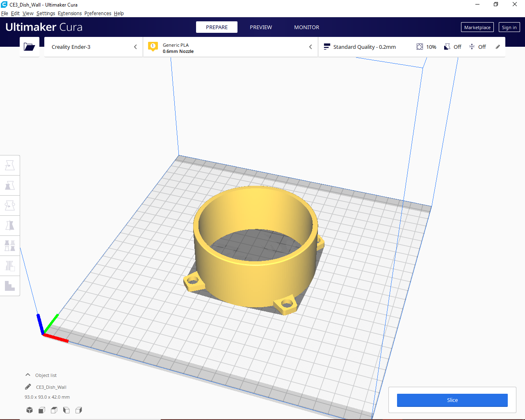Switch to the 3D view cube icon
Screen dimensions: 525x420
(30, 410)
